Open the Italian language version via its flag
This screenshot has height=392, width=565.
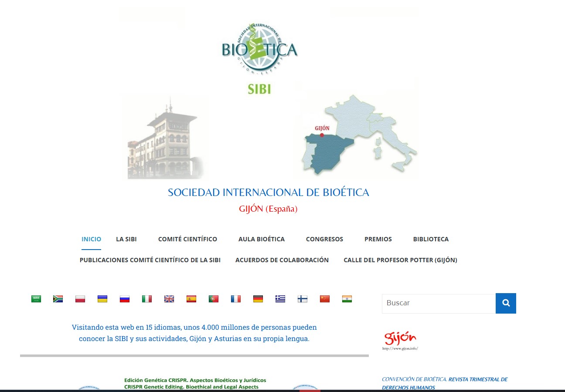[x=146, y=299]
